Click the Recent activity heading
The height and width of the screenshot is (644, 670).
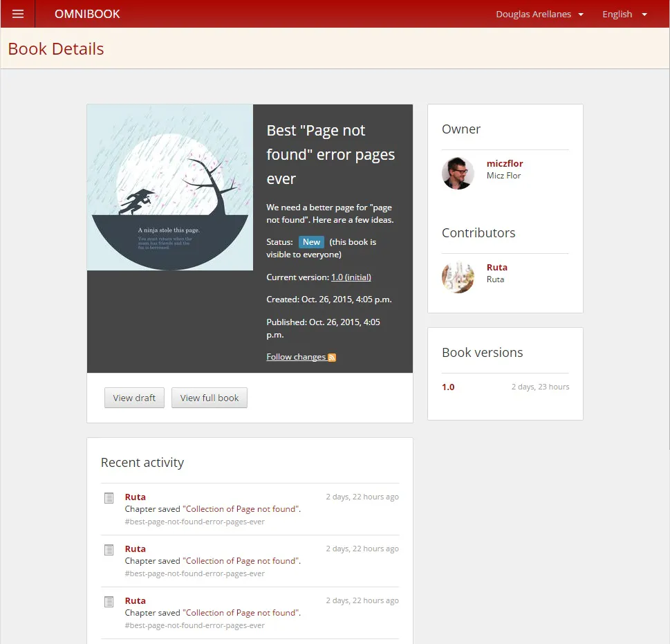(x=142, y=462)
